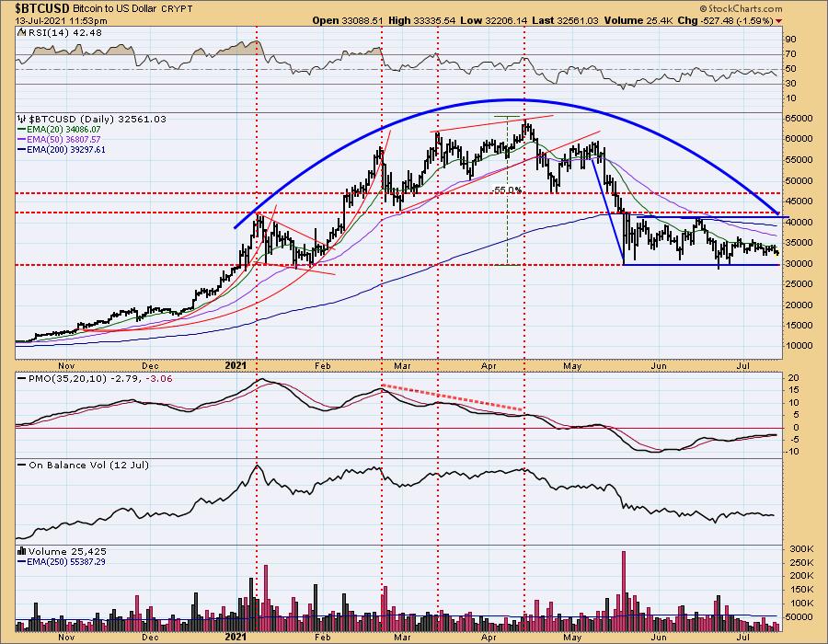
Task: Click the EMA(50) 36807.57 legend entry
Action: click(60, 139)
